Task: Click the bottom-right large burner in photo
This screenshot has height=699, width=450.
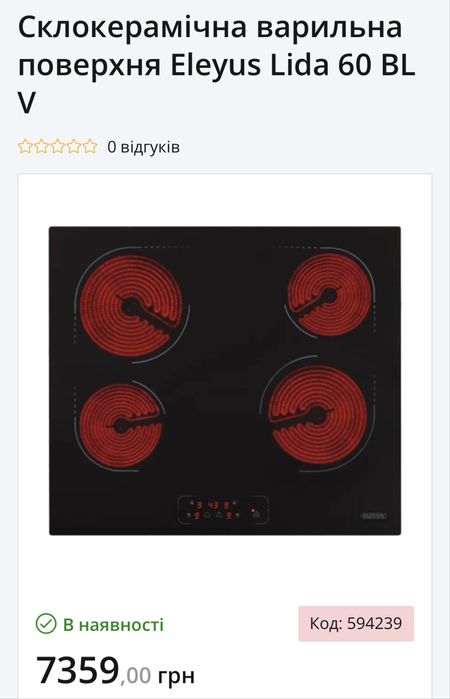Action: pyautogui.click(x=317, y=415)
